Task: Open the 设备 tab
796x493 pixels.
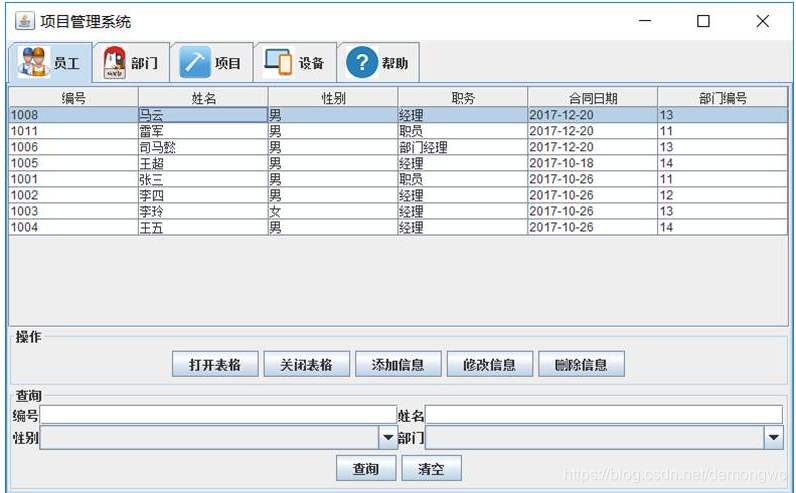Action: [x=295, y=62]
